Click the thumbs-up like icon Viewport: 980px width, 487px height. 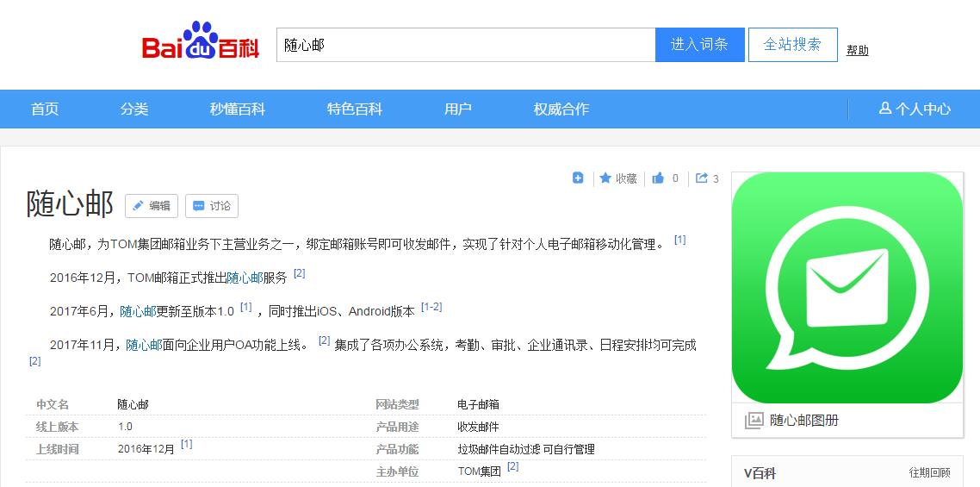[x=658, y=178]
